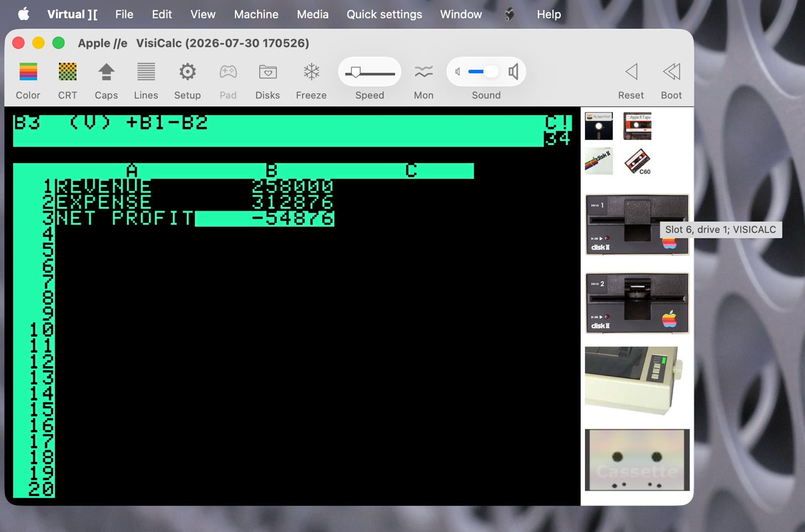Open the Quick settings menu
The width and height of the screenshot is (805, 532).
click(384, 14)
